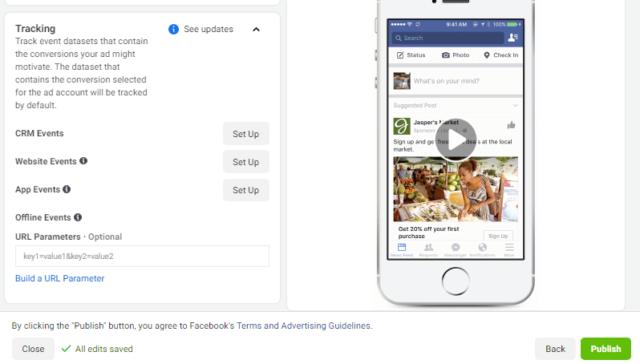
Task: Click the Tracking section heading
Action: click(x=35, y=29)
